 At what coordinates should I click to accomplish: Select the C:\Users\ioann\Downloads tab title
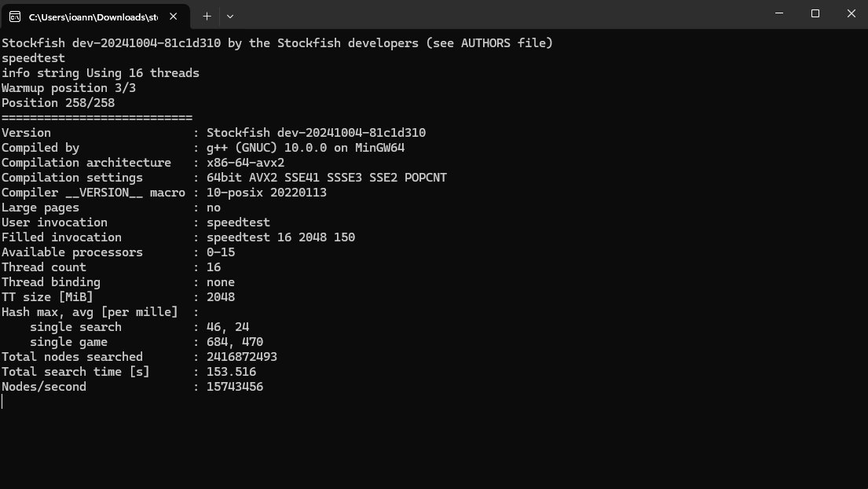click(x=93, y=17)
